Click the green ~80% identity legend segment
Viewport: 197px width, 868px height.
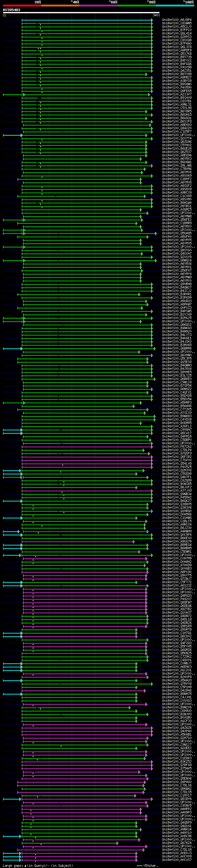click(x=137, y=6)
